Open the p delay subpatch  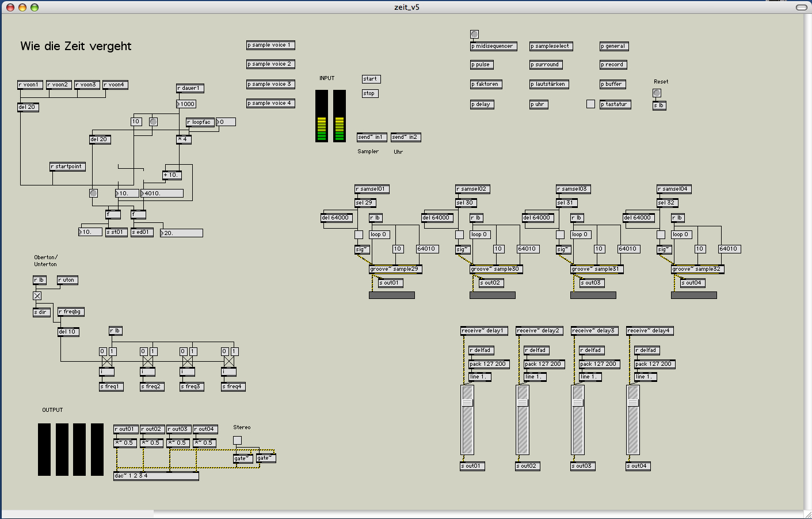pos(482,104)
